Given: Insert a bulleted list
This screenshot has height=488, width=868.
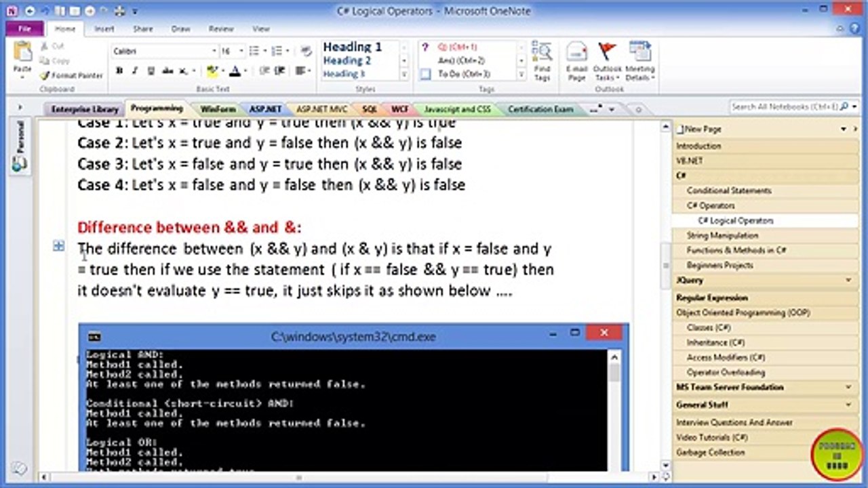Looking at the screenshot, I should pyautogui.click(x=254, y=51).
